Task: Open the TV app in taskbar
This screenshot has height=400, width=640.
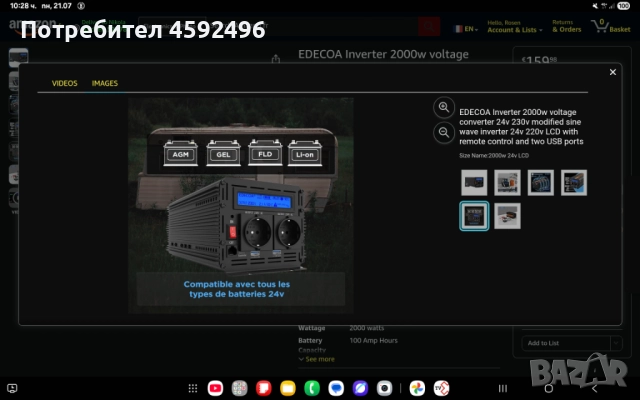Action: tap(441, 388)
